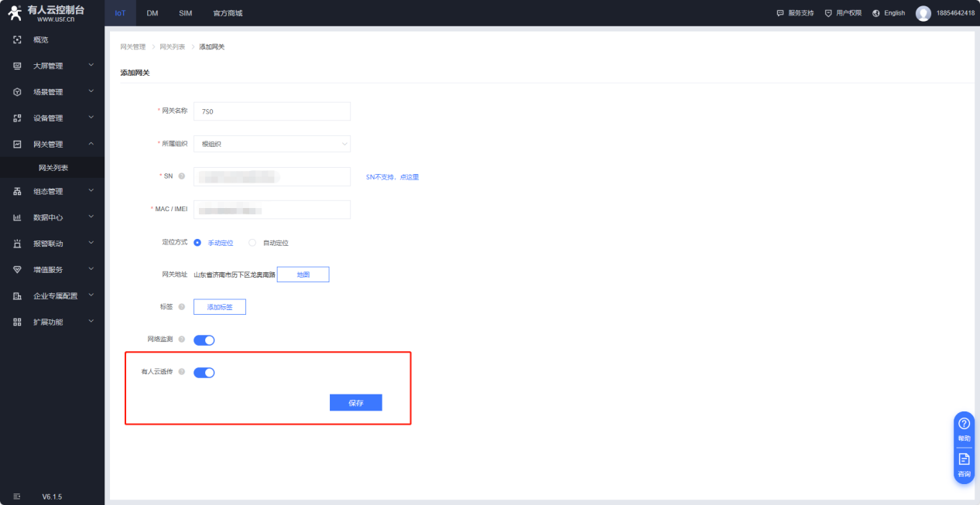This screenshot has height=505, width=980.
Task: Switch to the IoT top tab
Action: click(x=120, y=13)
